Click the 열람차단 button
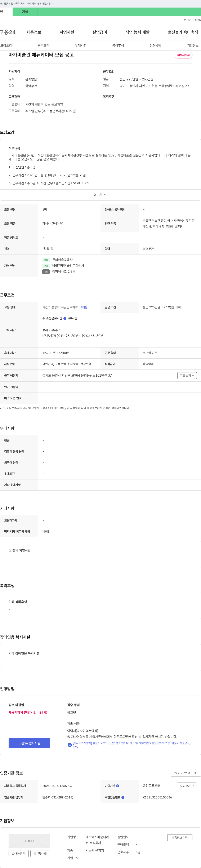Screen dimensions: 201x868 tap(40, 853)
